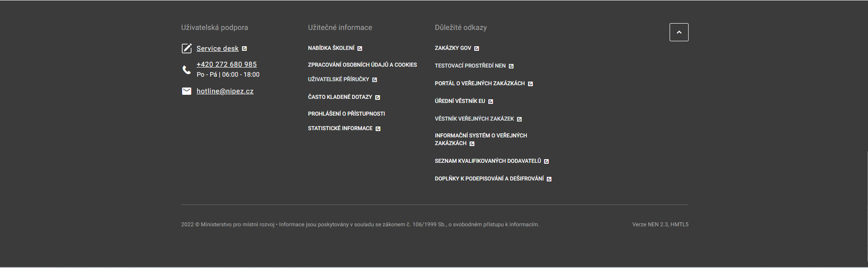Screen dimensions: 868x268
Task: Click external icon next to Uživatelské příručky
Action: pyautogui.click(x=375, y=80)
